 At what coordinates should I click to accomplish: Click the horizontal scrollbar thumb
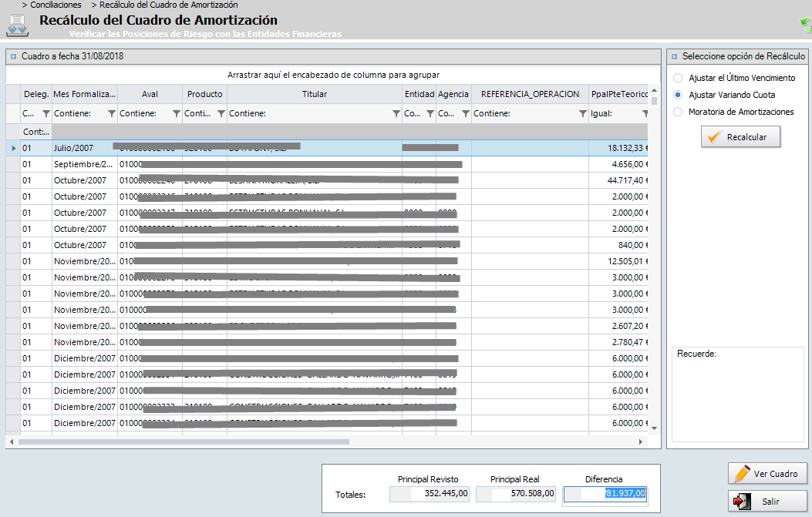(184, 442)
